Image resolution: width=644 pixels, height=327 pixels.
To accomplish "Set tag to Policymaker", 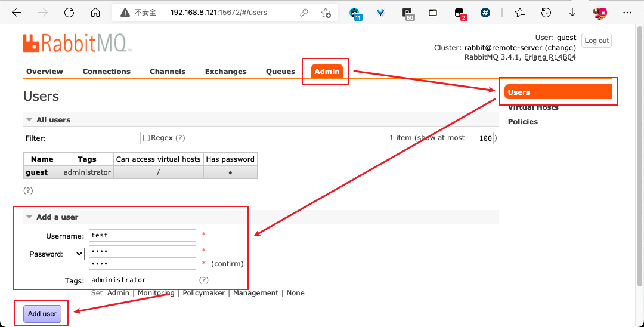I will [x=204, y=293].
